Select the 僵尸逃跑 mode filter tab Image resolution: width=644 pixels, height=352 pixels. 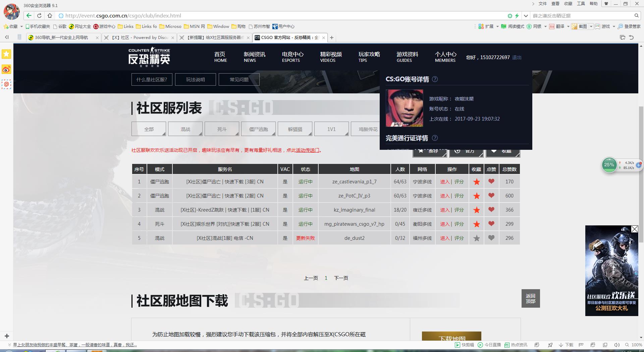pyautogui.click(x=258, y=129)
